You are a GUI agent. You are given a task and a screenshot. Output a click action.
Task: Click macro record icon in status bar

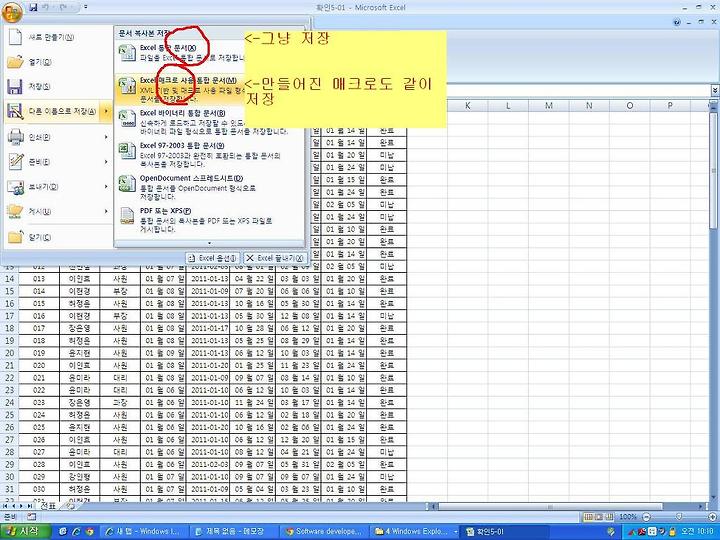coord(32,517)
